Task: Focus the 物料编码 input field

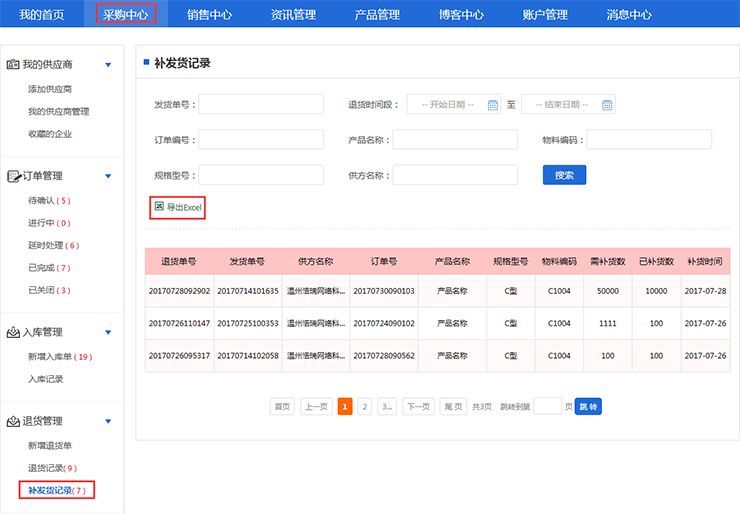Action: point(649,140)
